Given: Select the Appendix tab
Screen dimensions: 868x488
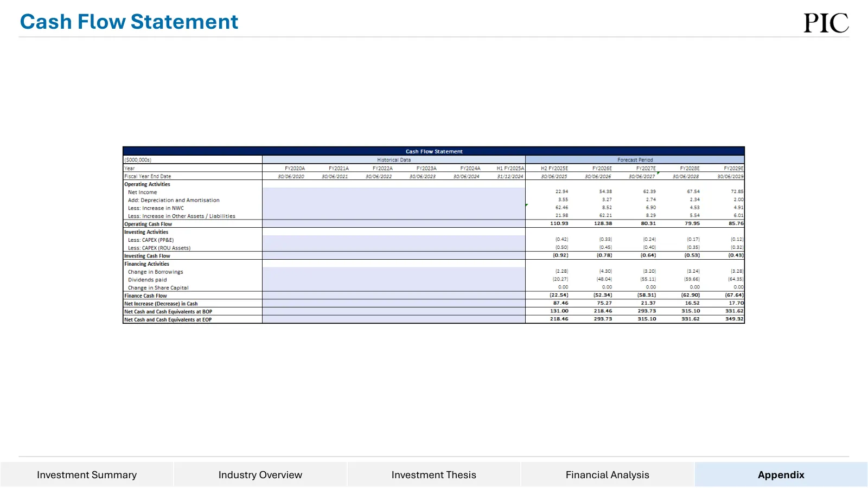Looking at the screenshot, I should click(x=781, y=474).
